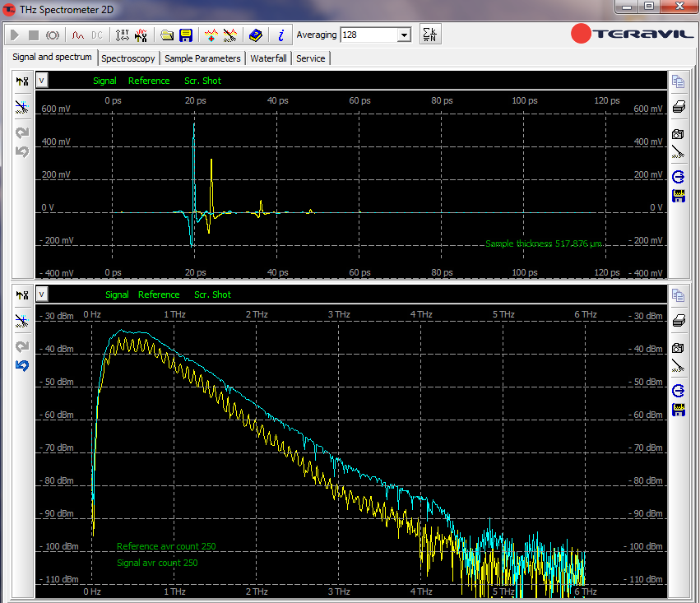
Task: Click the DC toolbar button
Action: (97, 35)
